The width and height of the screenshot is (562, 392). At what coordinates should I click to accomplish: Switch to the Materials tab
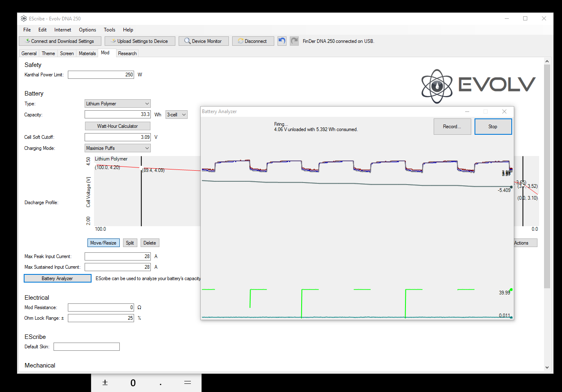click(87, 53)
